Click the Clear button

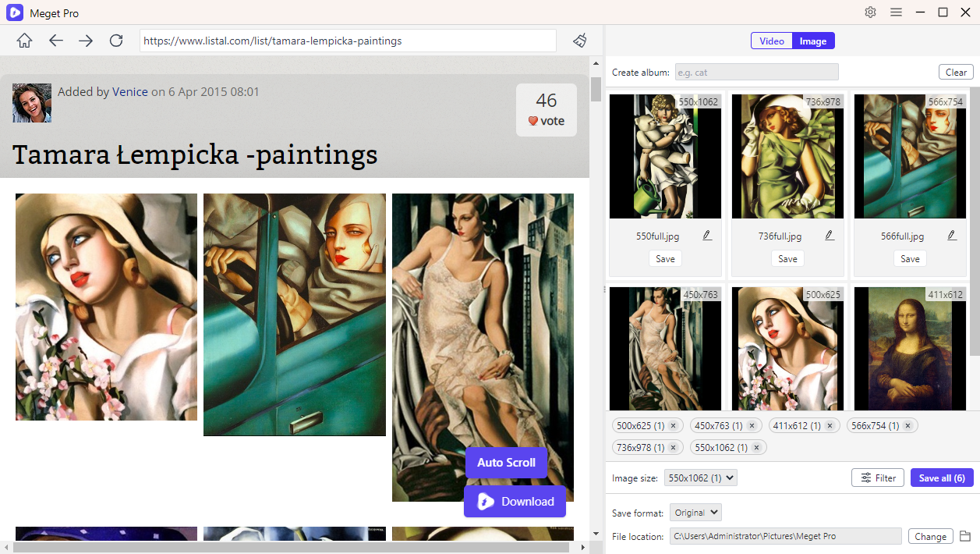pyautogui.click(x=956, y=72)
